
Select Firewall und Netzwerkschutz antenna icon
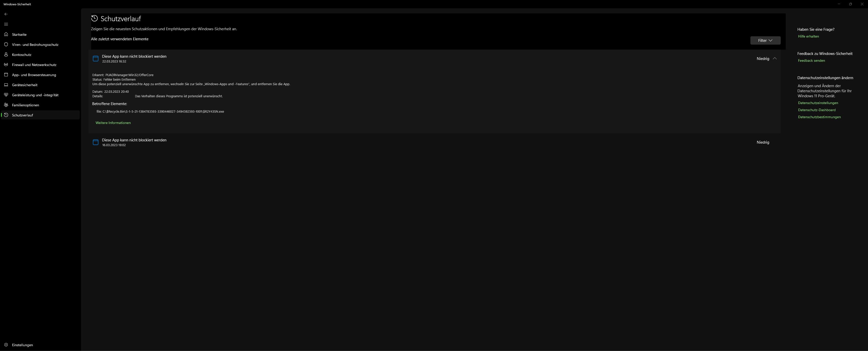(x=6, y=65)
